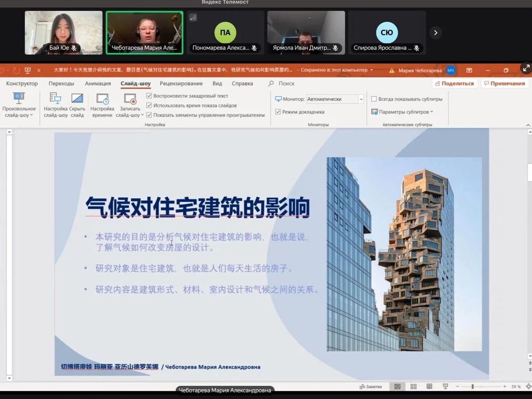The width and height of the screenshot is (532, 399).
Task: Open Настройка слайд-шоу settings icon
Action: click(55, 99)
